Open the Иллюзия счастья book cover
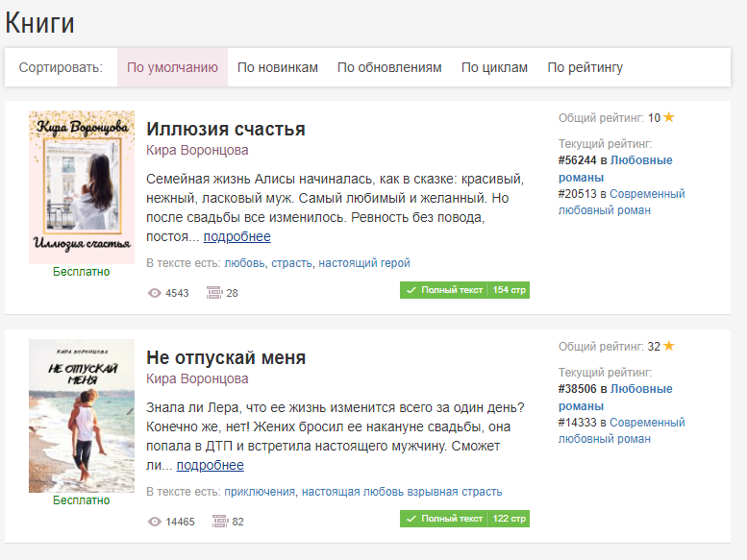The width and height of the screenshot is (747, 560). pyautogui.click(x=82, y=186)
